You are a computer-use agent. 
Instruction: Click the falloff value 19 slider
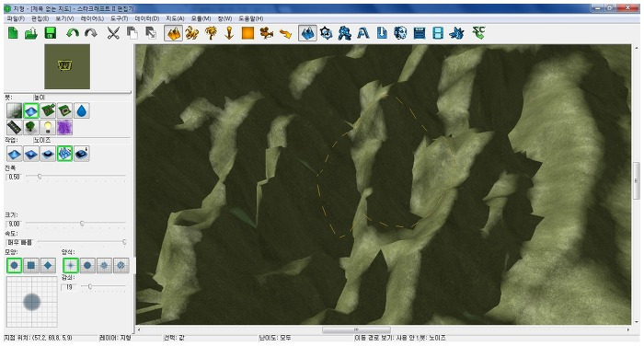tap(89, 286)
